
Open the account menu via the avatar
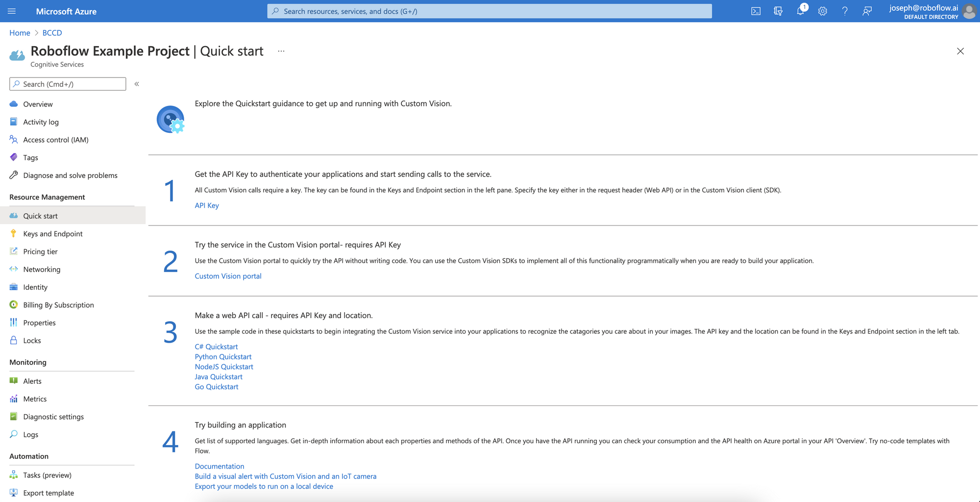(969, 11)
